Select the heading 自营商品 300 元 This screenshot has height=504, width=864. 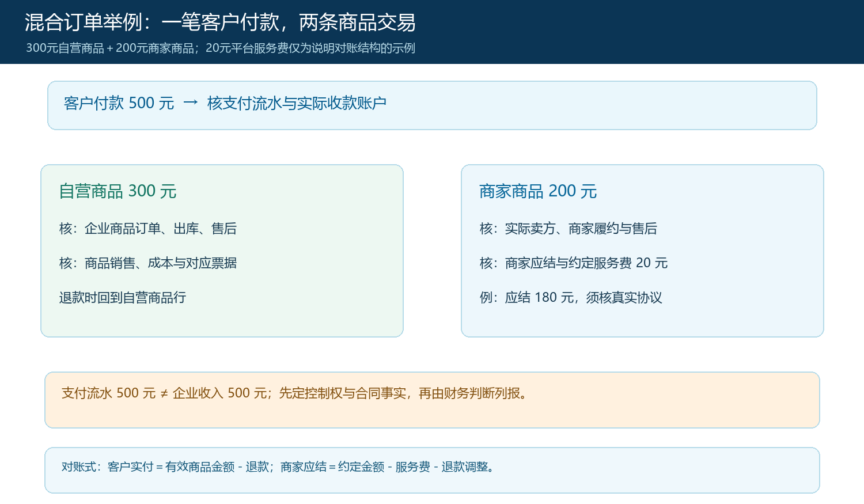(x=118, y=191)
